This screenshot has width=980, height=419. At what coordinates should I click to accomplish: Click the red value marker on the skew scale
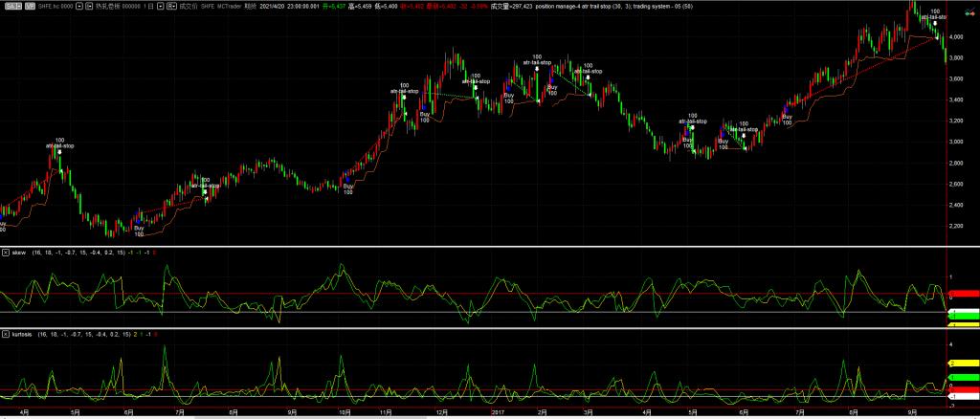point(964,294)
